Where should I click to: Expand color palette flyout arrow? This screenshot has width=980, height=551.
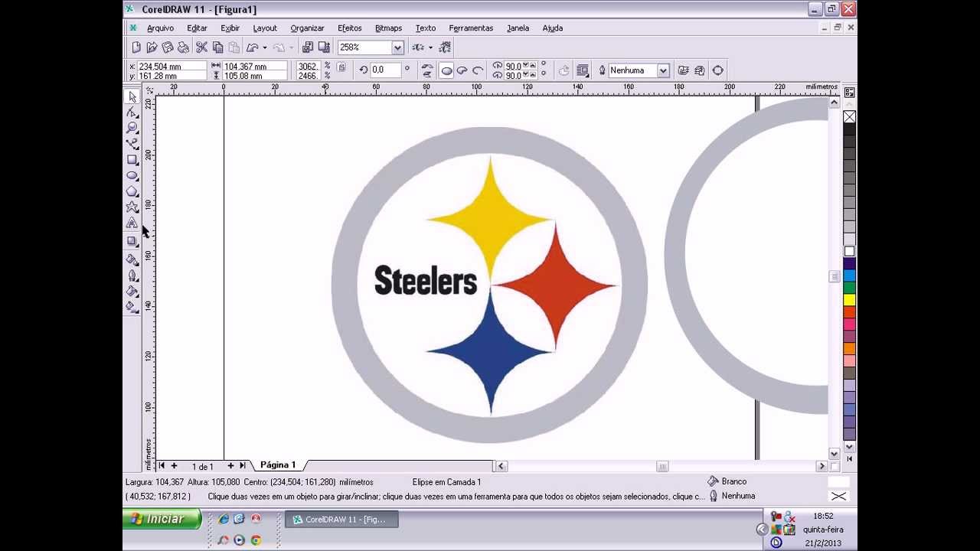(849, 458)
